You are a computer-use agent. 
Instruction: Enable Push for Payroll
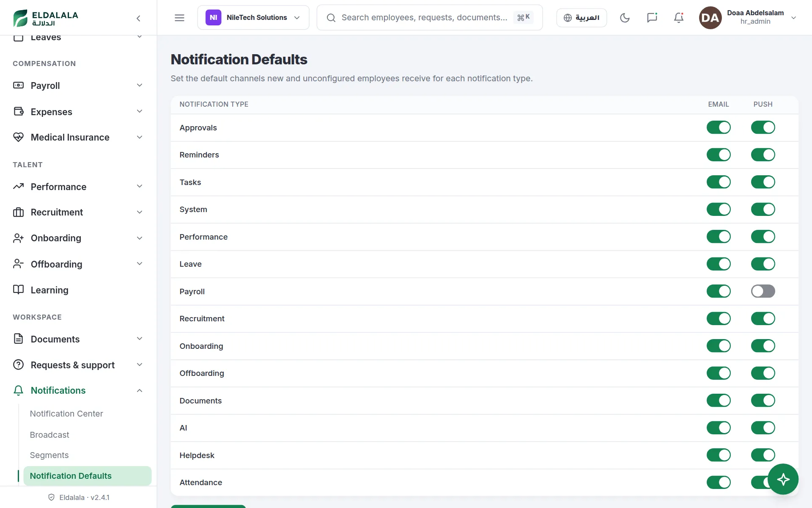click(x=763, y=291)
